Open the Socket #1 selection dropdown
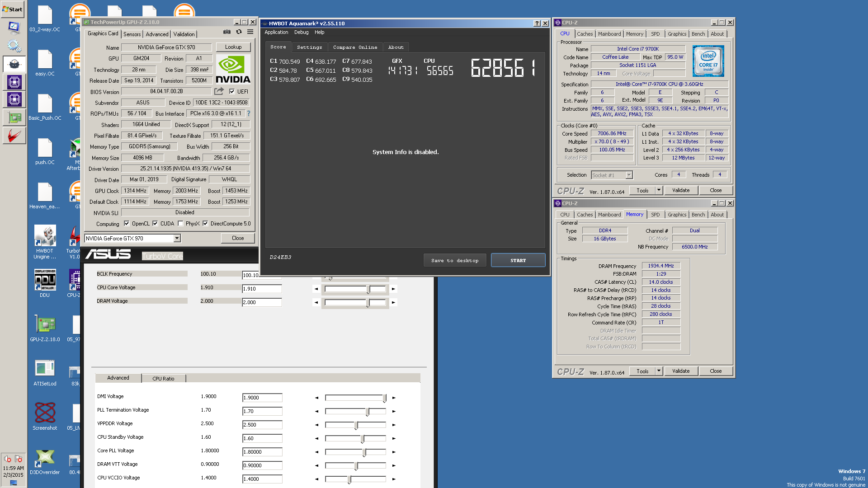 click(x=629, y=175)
